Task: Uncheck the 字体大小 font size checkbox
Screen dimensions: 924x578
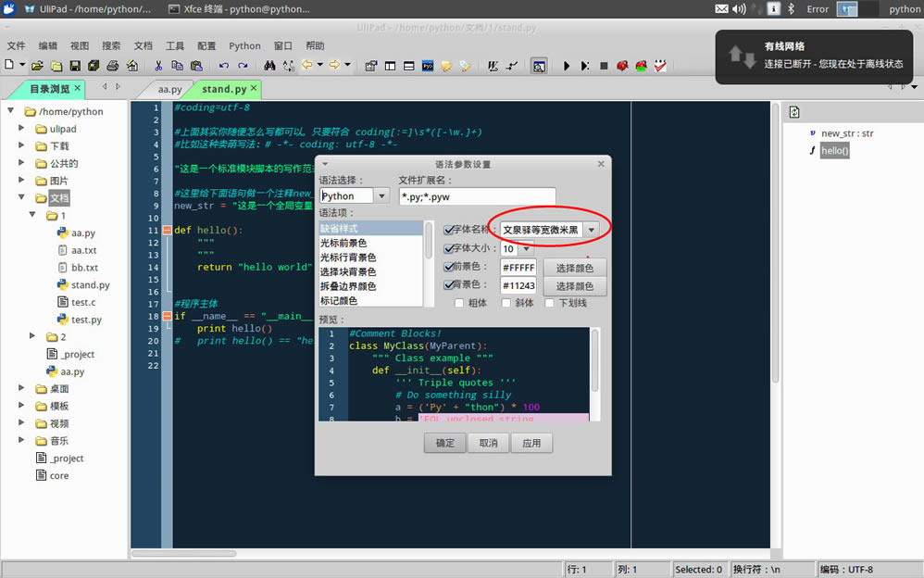Action: (449, 248)
